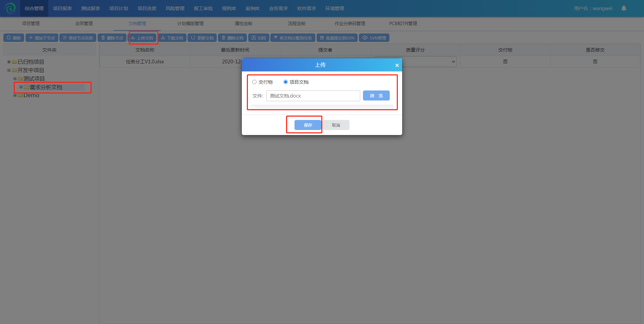Image resolution: width=644 pixels, height=324 pixels.
Task: Click the SVN管理 button
Action: click(374, 38)
